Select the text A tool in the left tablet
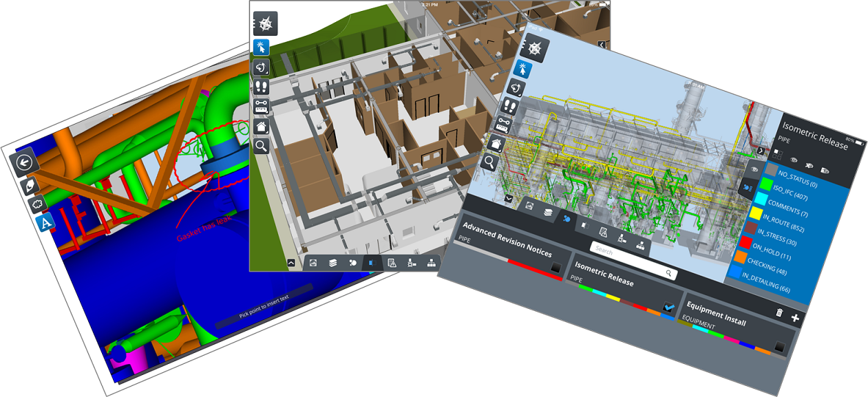The width and height of the screenshot is (868, 397). pos(45,222)
